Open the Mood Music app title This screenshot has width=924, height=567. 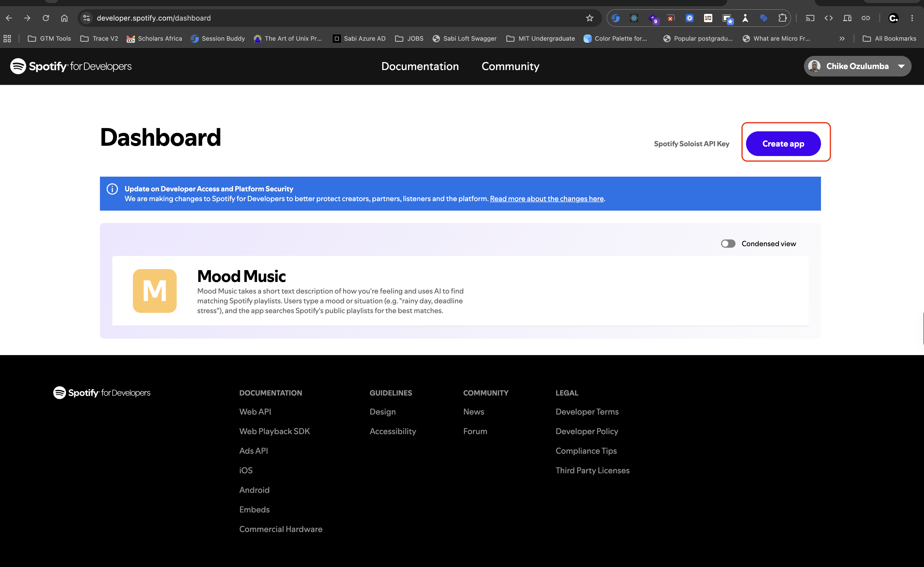pos(242,276)
